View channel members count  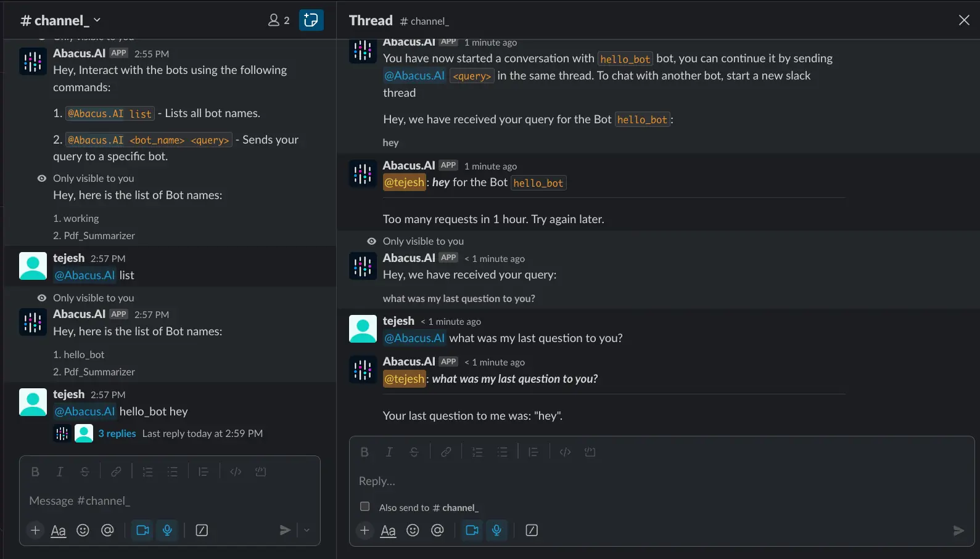[279, 20]
